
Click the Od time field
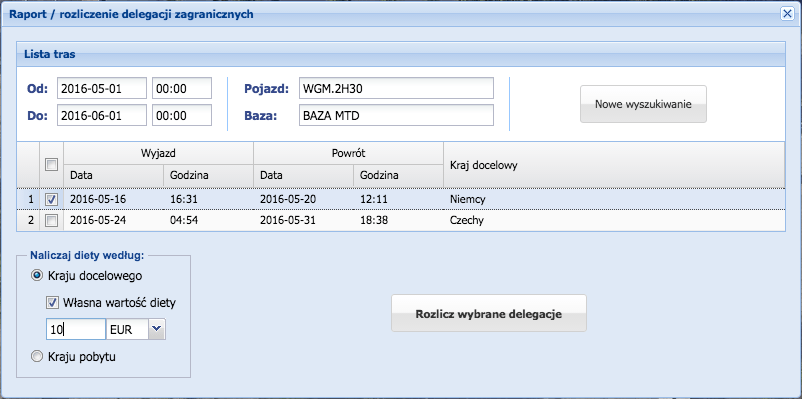[x=182, y=88]
